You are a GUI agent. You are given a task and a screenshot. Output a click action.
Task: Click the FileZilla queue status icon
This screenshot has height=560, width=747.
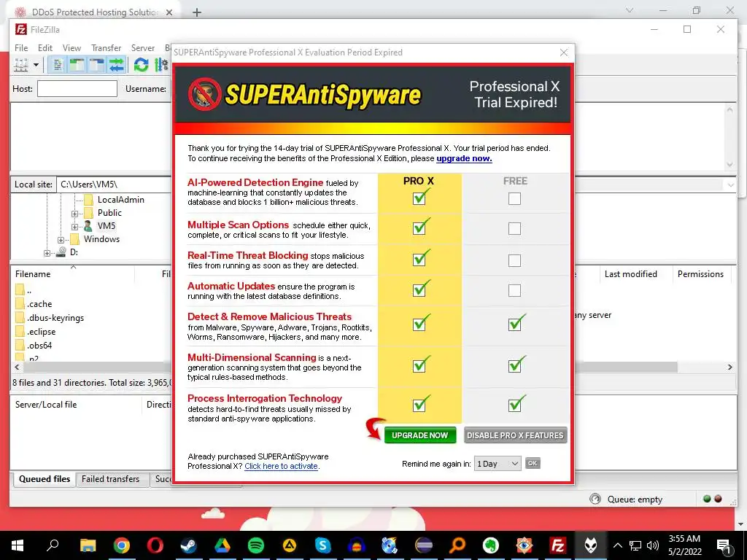point(595,499)
